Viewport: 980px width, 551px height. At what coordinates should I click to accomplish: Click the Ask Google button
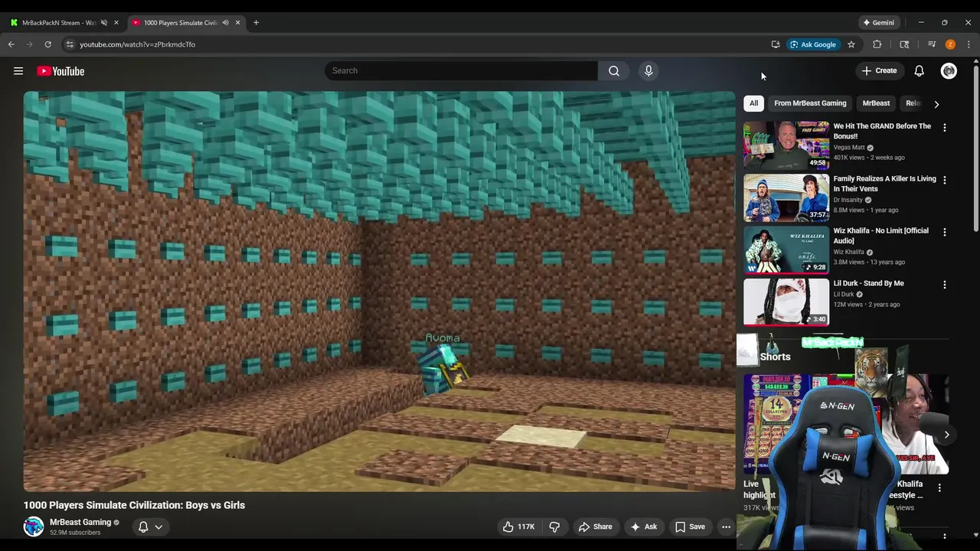813,44
